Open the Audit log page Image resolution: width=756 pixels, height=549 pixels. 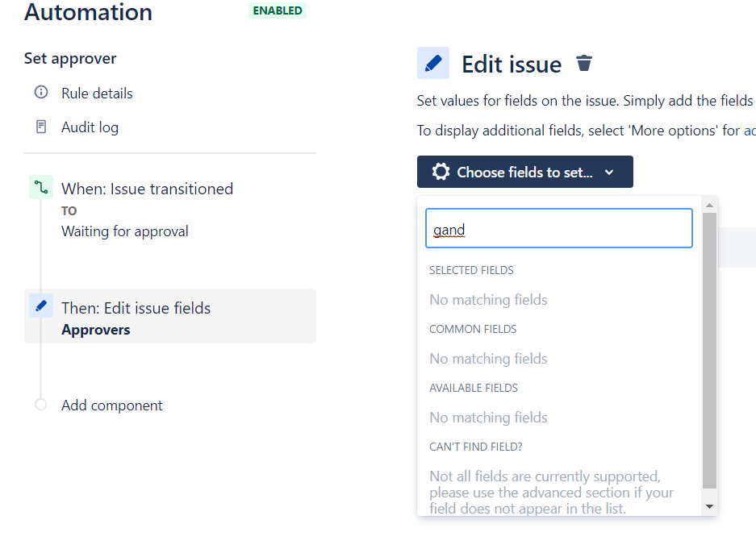click(90, 127)
